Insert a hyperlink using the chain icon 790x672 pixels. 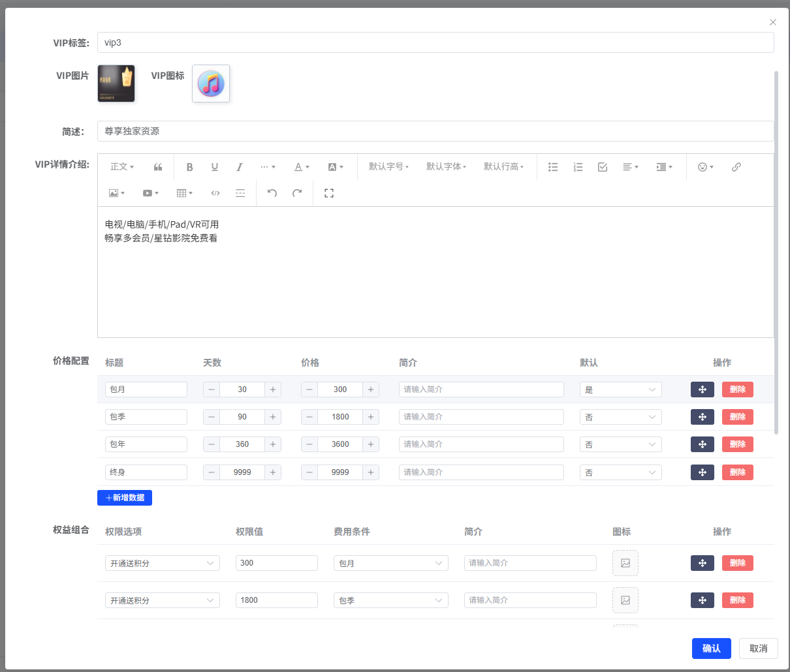pyautogui.click(x=736, y=167)
